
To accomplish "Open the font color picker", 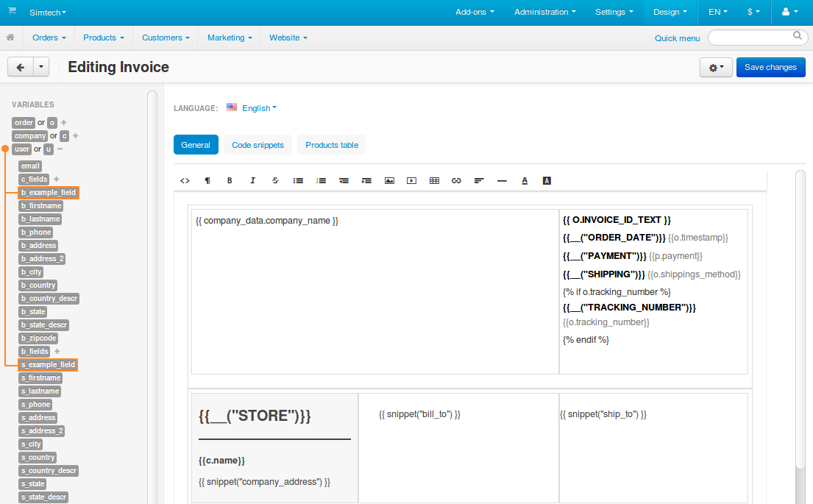I will coord(525,180).
